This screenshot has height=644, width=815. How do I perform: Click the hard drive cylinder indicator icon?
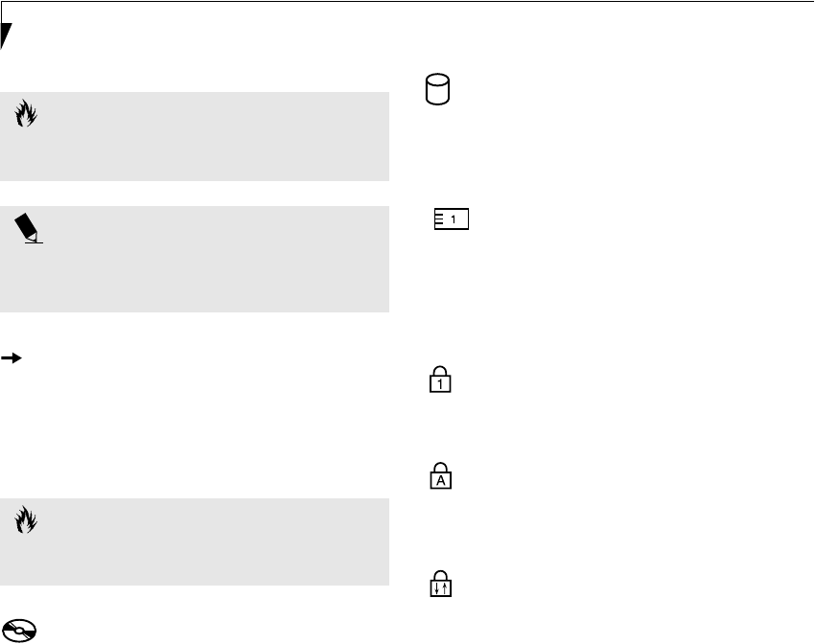pyautogui.click(x=438, y=91)
